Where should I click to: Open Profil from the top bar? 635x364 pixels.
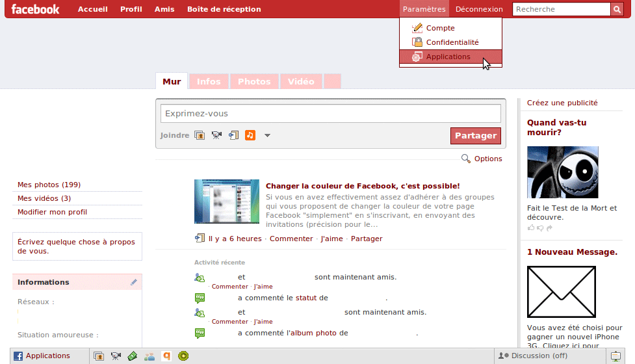(x=131, y=9)
